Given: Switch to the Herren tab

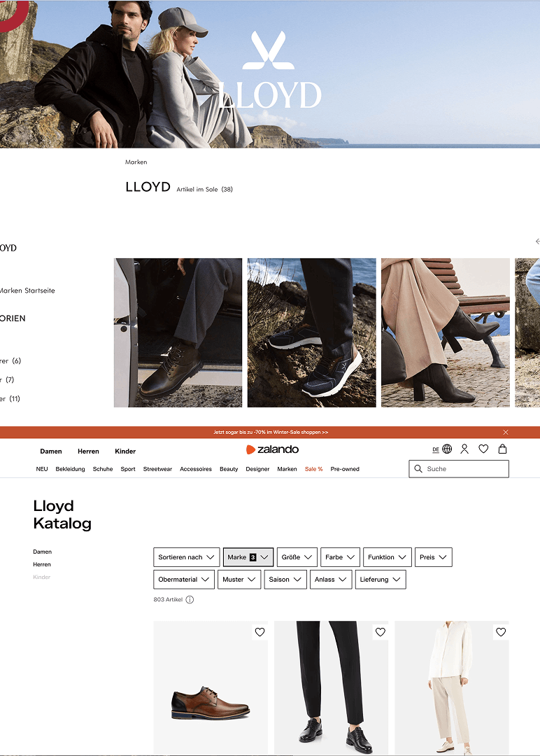Looking at the screenshot, I should pos(88,451).
